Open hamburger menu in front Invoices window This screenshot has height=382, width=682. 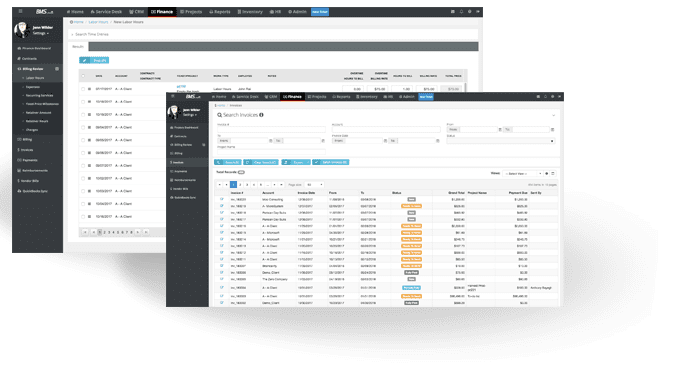tap(173, 97)
